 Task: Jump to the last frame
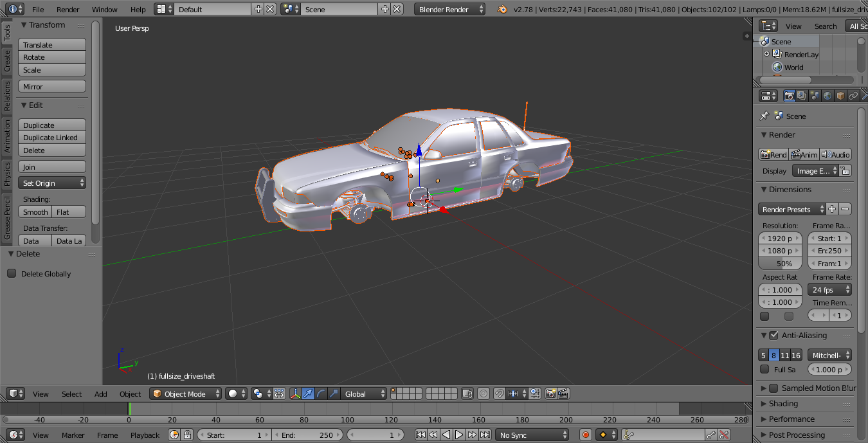tap(485, 435)
